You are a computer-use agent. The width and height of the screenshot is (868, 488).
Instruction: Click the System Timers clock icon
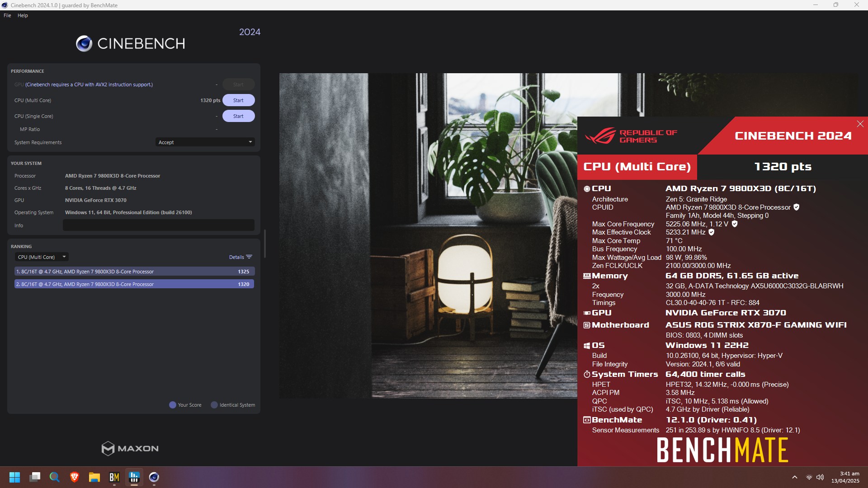click(587, 375)
